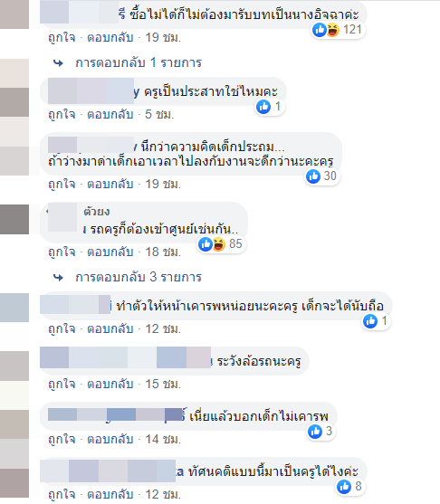Open profile picture of the รถครูก็ต้องเข้าศูนย์ commenter
440x504 pixels.
(x=14, y=220)
